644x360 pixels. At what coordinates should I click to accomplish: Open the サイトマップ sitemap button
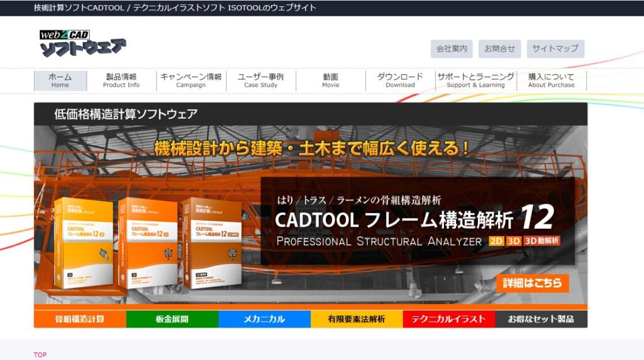[555, 48]
